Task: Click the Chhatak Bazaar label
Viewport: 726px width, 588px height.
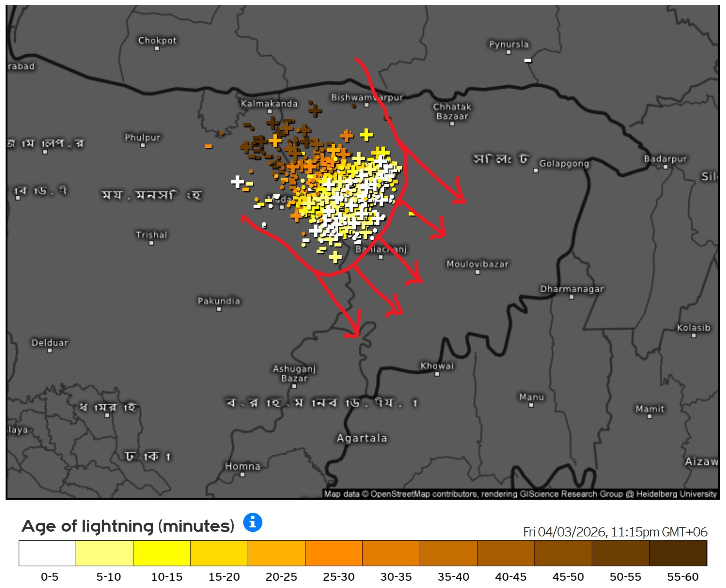Action: (452, 111)
